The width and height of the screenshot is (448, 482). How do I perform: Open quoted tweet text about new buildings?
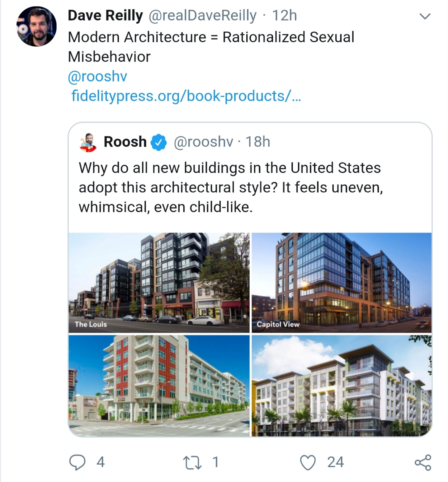[x=230, y=187]
